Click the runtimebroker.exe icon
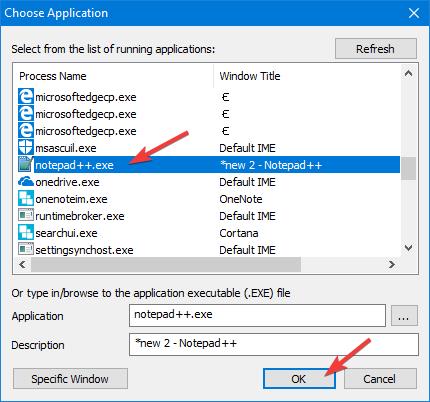This screenshot has height=402, width=430. (x=26, y=216)
